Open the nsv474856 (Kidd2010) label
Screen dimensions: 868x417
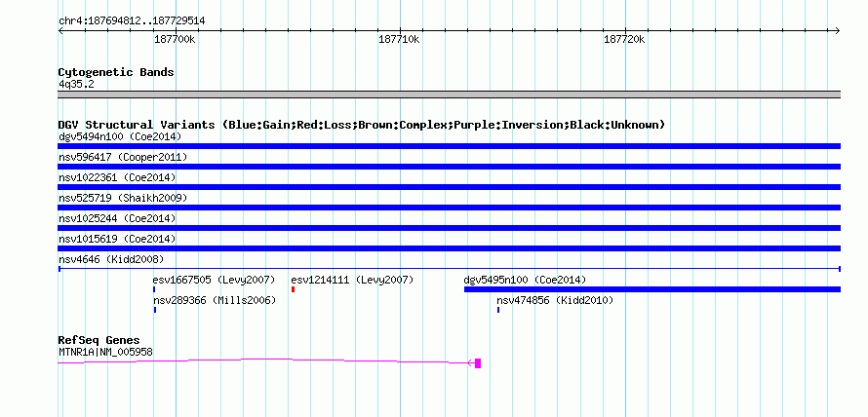[555, 300]
